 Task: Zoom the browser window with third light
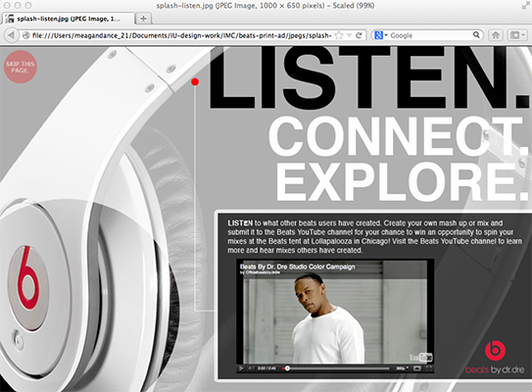[x=28, y=6]
